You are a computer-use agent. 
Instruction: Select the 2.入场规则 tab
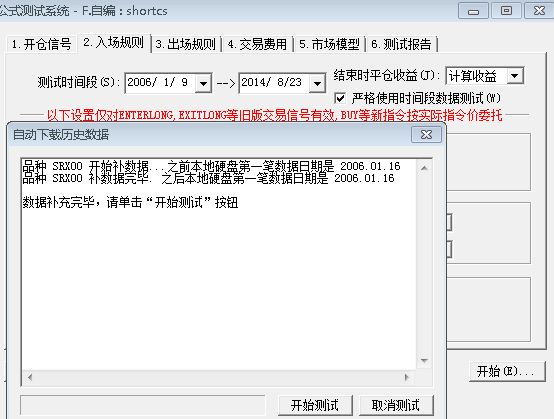click(x=114, y=43)
